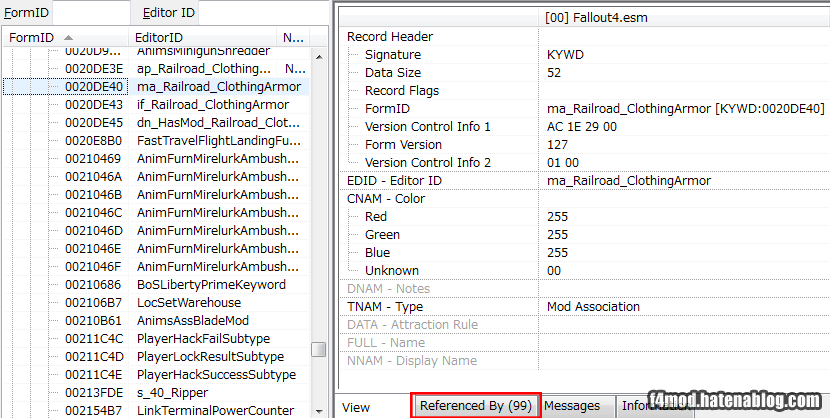Image resolution: width=830 pixels, height=418 pixels.
Task: Select the EDID - Editor ID row label
Action: coord(394,180)
